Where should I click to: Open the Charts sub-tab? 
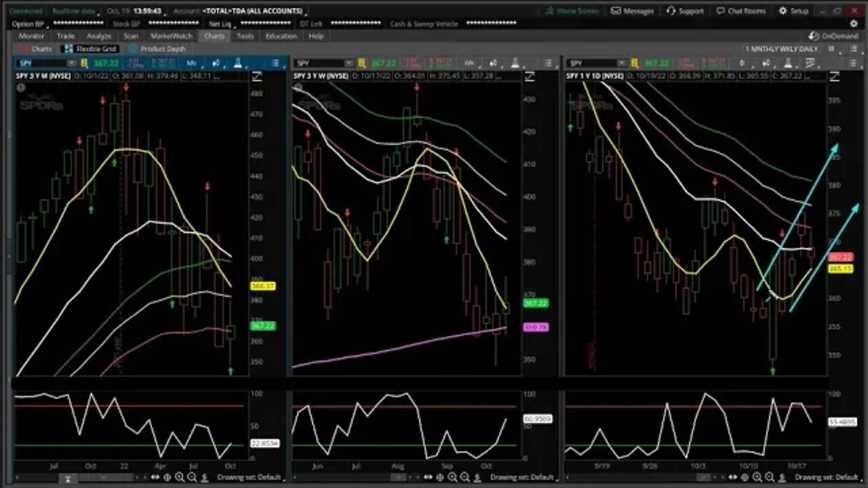pos(36,49)
